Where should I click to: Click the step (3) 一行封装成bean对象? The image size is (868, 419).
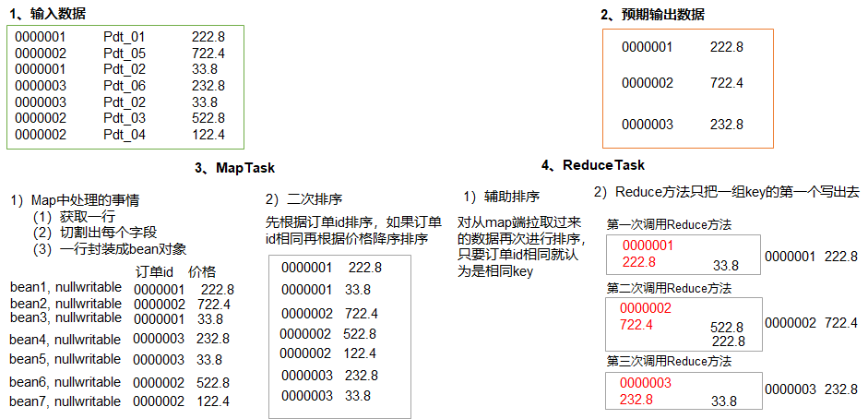[110, 249]
